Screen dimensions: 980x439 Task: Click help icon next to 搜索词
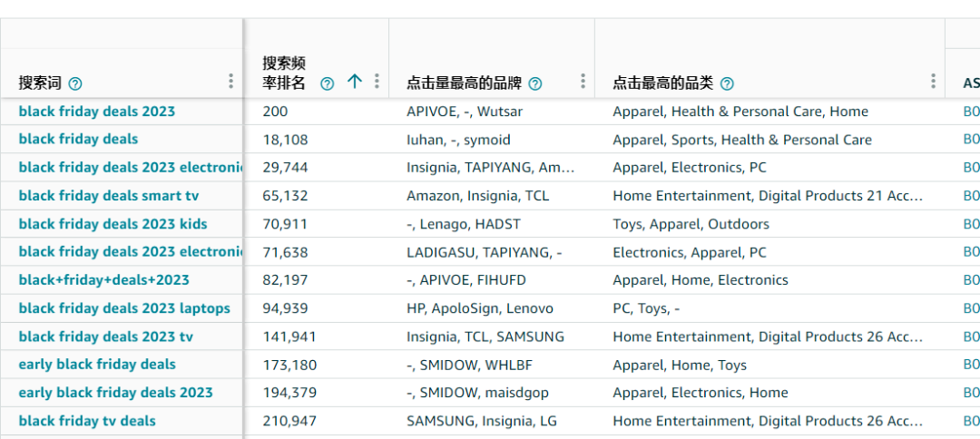[75, 83]
